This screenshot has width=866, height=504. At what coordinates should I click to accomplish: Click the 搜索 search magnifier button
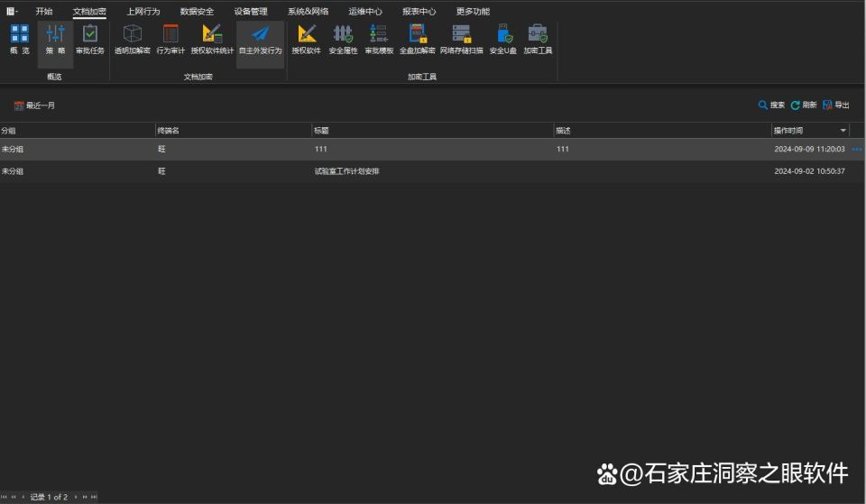771,105
